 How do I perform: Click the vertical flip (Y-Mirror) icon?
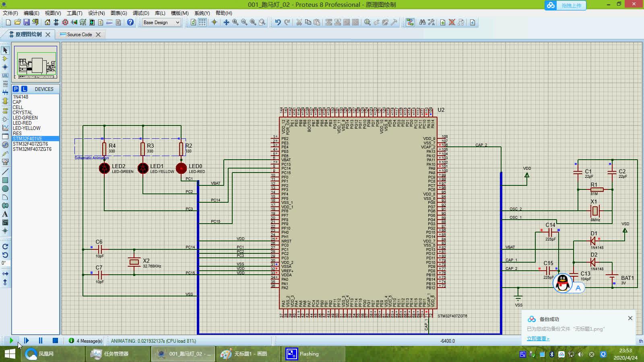click(x=5, y=282)
